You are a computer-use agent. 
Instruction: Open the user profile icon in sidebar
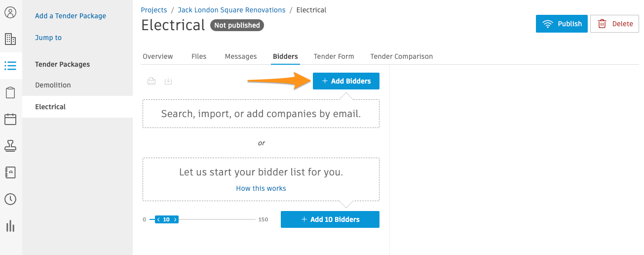click(x=10, y=13)
